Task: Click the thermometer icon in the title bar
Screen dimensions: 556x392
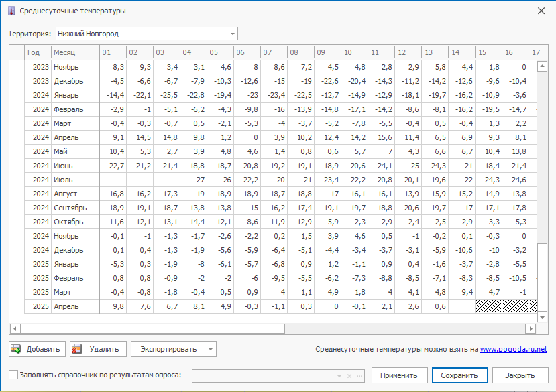Action: pyautogui.click(x=11, y=11)
